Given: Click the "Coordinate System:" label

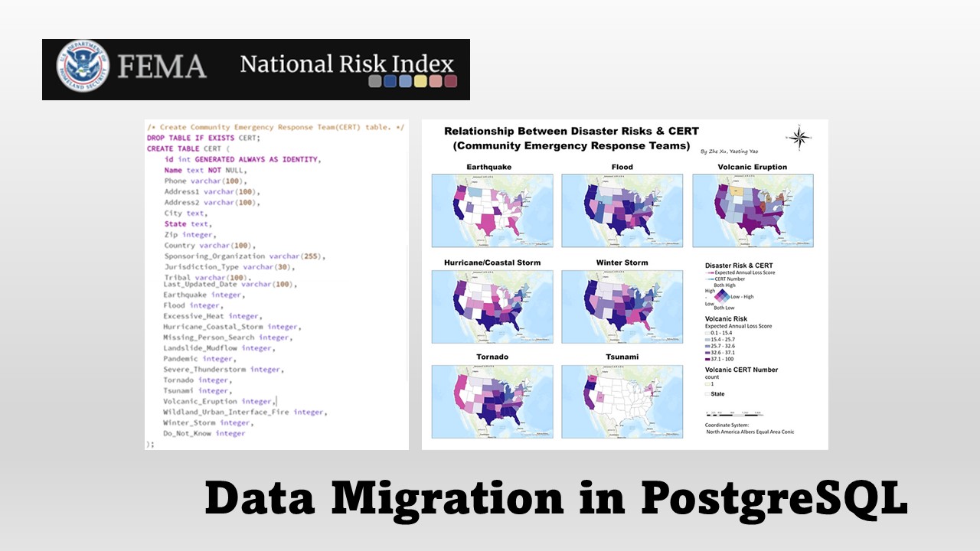Looking at the screenshot, I should 727,425.
